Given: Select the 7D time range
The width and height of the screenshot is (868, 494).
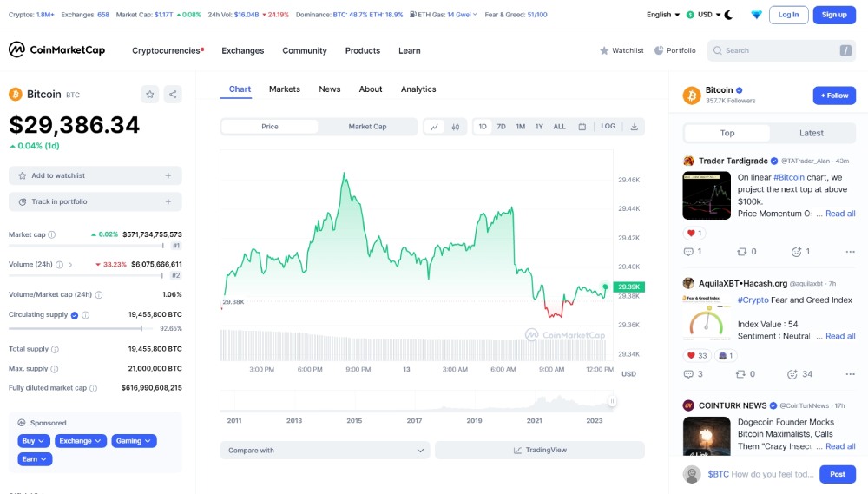Looking at the screenshot, I should pos(501,127).
